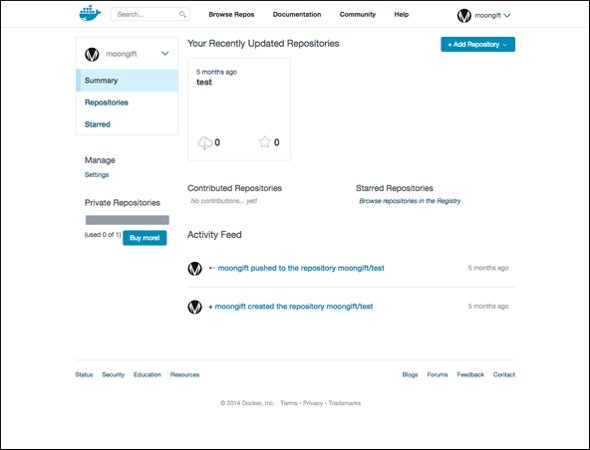
Task: Focus the Search input field
Action: [150, 14]
